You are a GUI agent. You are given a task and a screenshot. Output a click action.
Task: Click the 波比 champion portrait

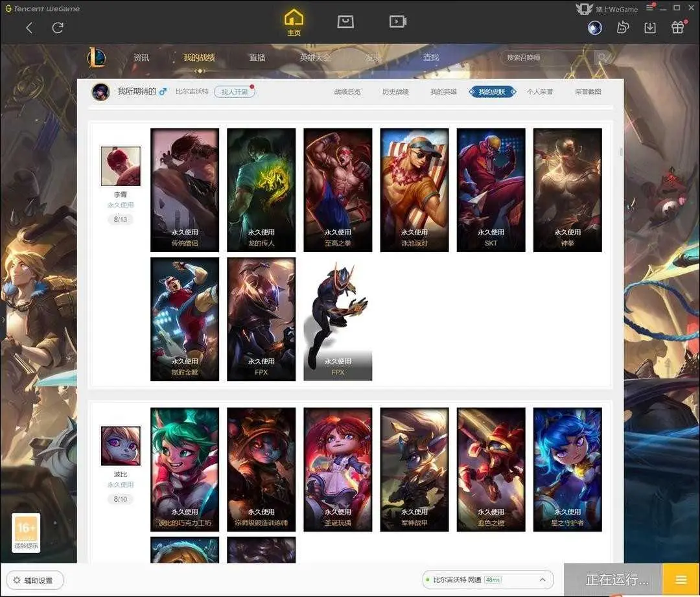tap(121, 445)
